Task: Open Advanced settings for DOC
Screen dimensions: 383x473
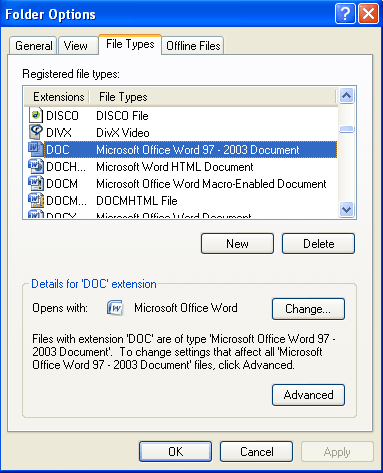Action: (308, 395)
